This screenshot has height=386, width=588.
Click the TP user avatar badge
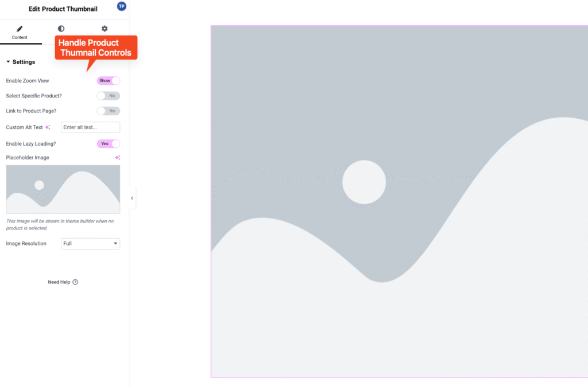(121, 6)
